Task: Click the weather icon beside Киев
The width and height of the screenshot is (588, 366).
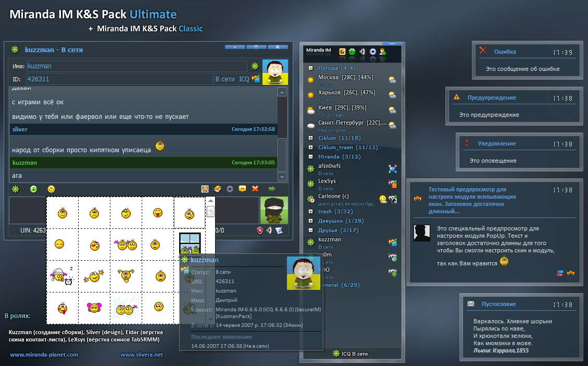Action: (x=392, y=110)
